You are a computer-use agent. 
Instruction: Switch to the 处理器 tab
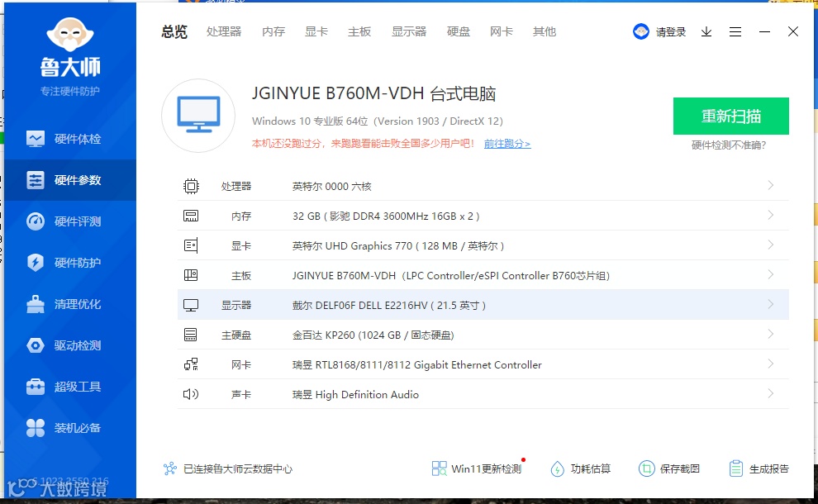224,32
